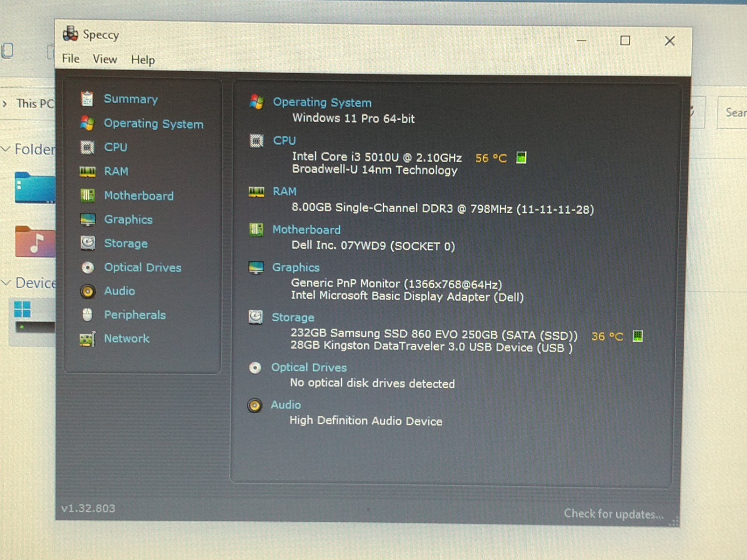Click Audio speaker icon in summary panel

coord(254,405)
